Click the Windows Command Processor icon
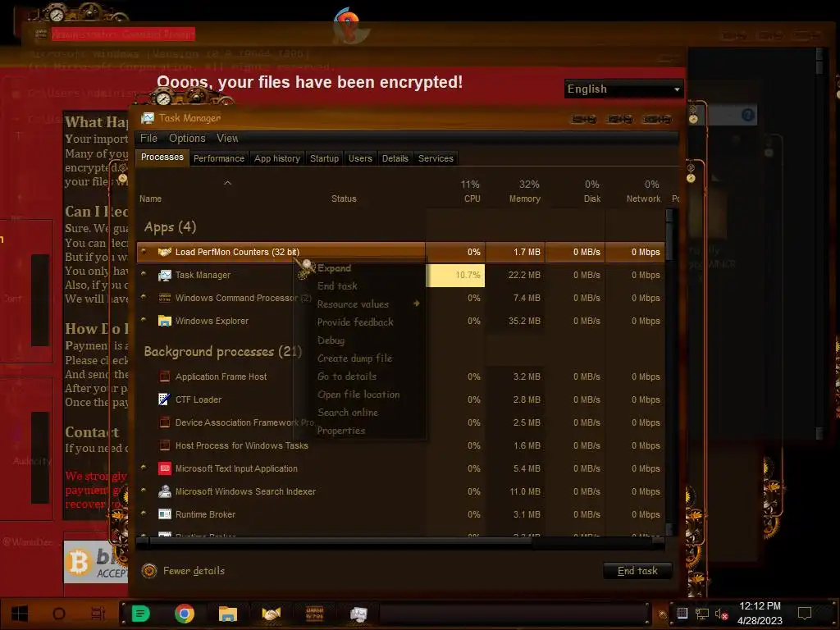This screenshot has height=630, width=840. 164,298
